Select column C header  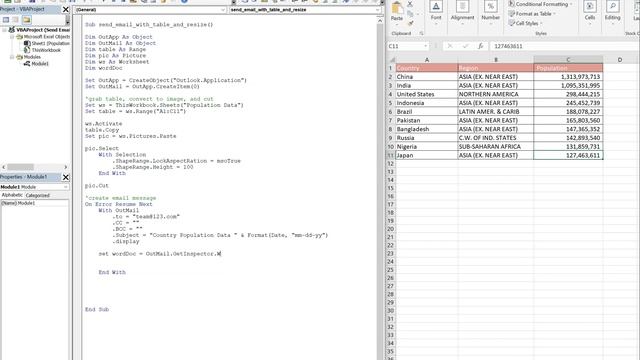point(568,60)
